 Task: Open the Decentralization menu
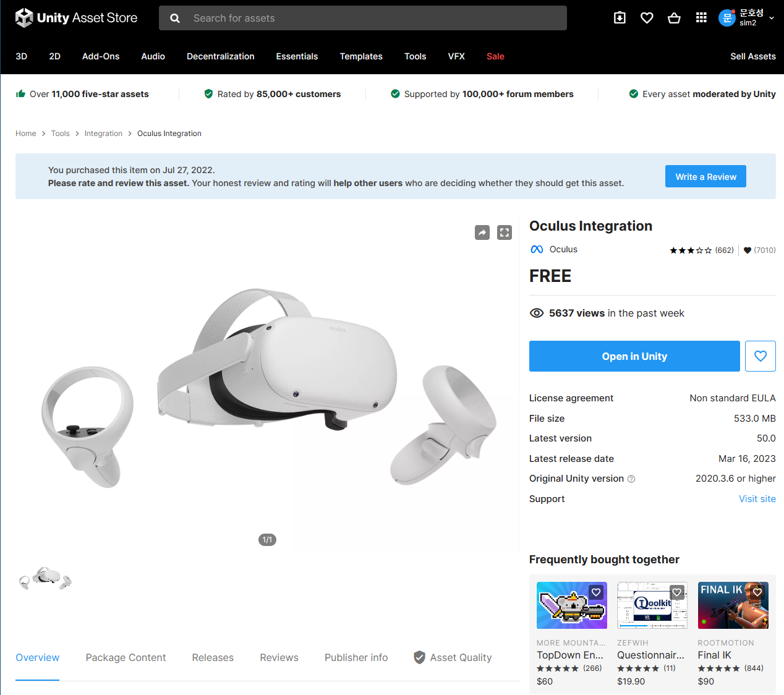point(221,56)
